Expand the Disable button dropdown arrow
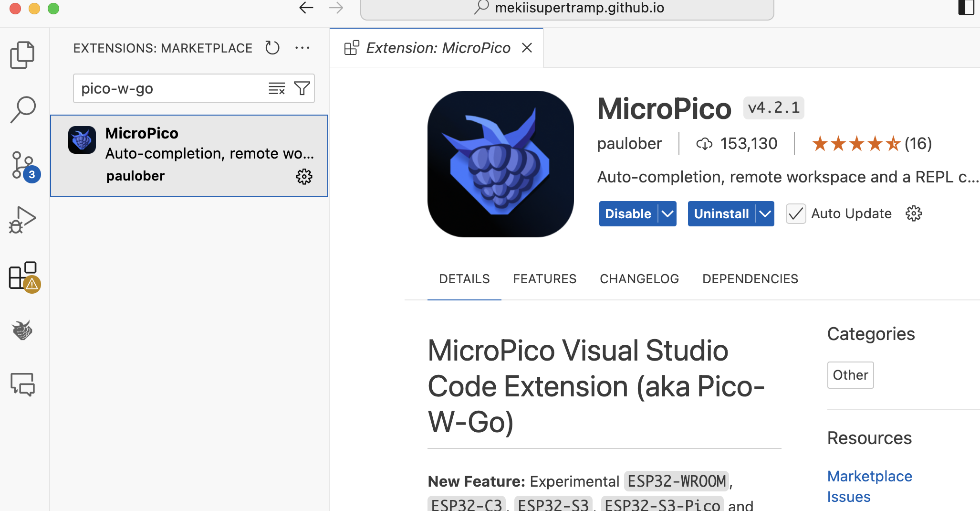This screenshot has height=511, width=980. [667, 213]
